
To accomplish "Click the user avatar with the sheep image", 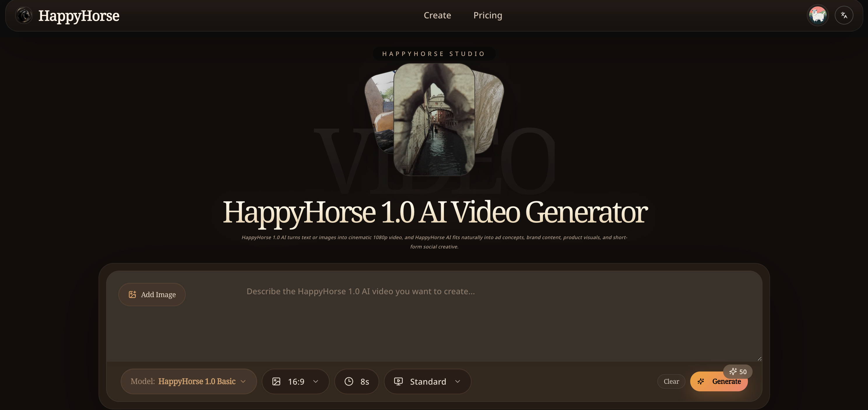I will pyautogui.click(x=818, y=15).
